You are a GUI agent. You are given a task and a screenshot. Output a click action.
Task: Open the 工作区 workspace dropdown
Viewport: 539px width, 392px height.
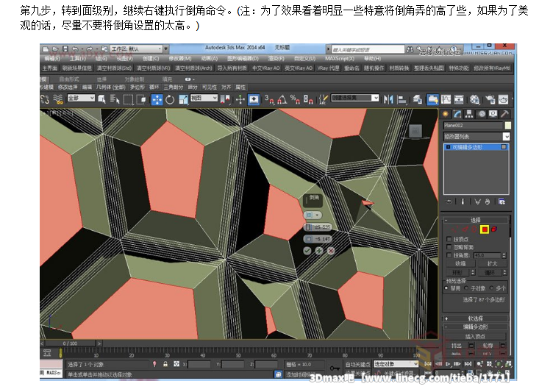pos(137,49)
